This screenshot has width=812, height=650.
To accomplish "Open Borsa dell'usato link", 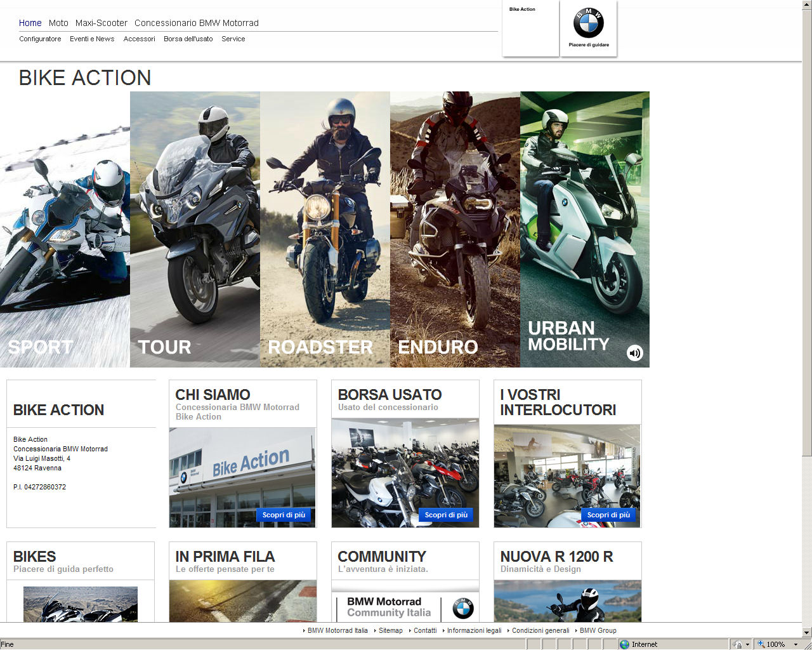I will [188, 39].
